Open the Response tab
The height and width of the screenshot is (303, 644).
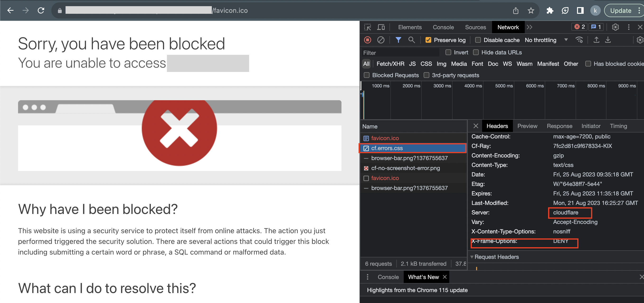[559, 126]
